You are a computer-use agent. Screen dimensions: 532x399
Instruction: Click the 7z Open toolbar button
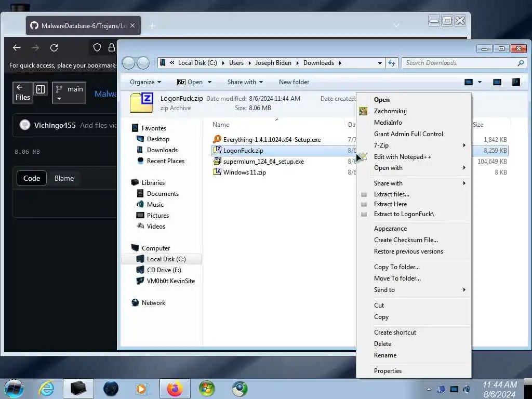pos(190,82)
